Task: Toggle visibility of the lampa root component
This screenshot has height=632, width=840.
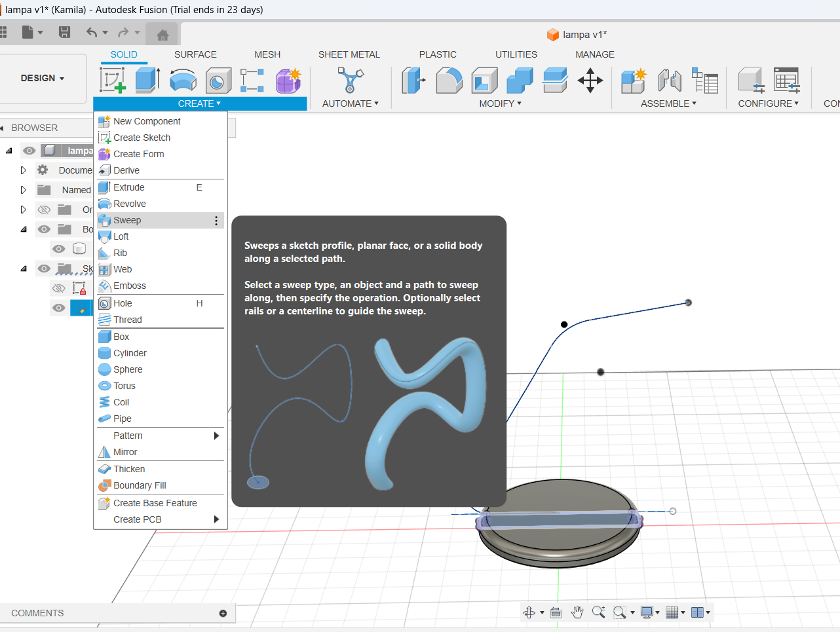Action: pos(29,151)
